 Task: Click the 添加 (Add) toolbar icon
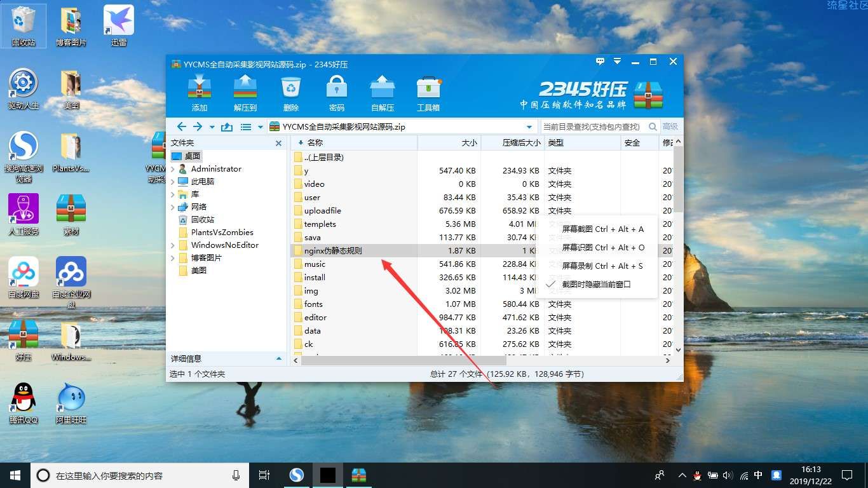click(x=200, y=93)
